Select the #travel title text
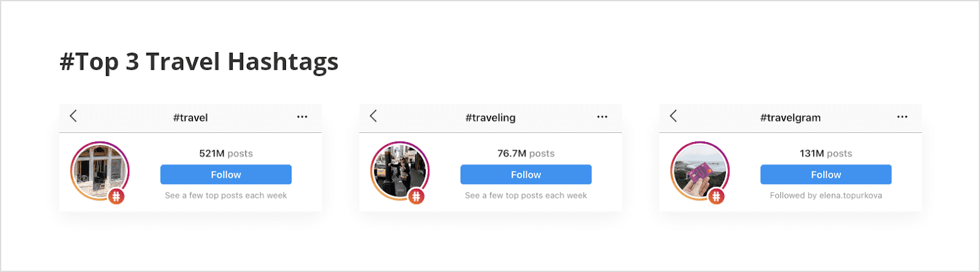980x272 pixels. tap(190, 118)
